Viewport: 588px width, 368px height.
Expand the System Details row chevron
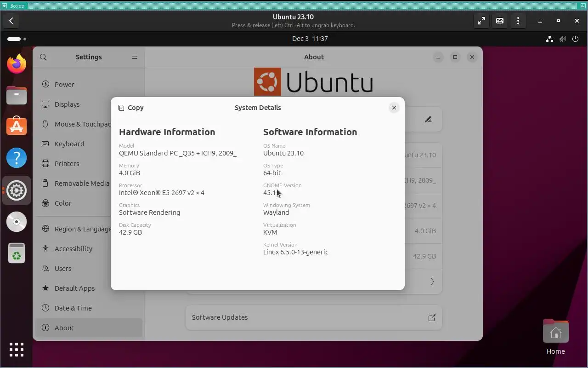432,282
